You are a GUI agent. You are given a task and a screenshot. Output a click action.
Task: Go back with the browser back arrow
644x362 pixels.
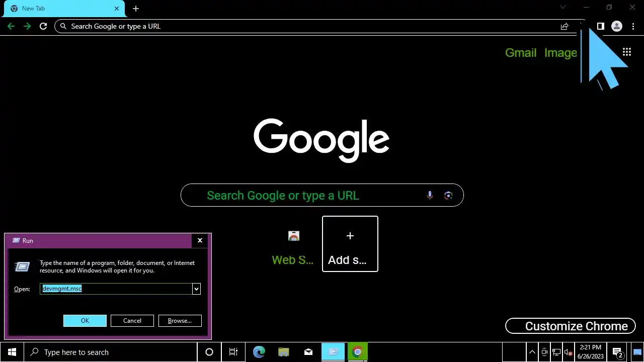(x=11, y=26)
